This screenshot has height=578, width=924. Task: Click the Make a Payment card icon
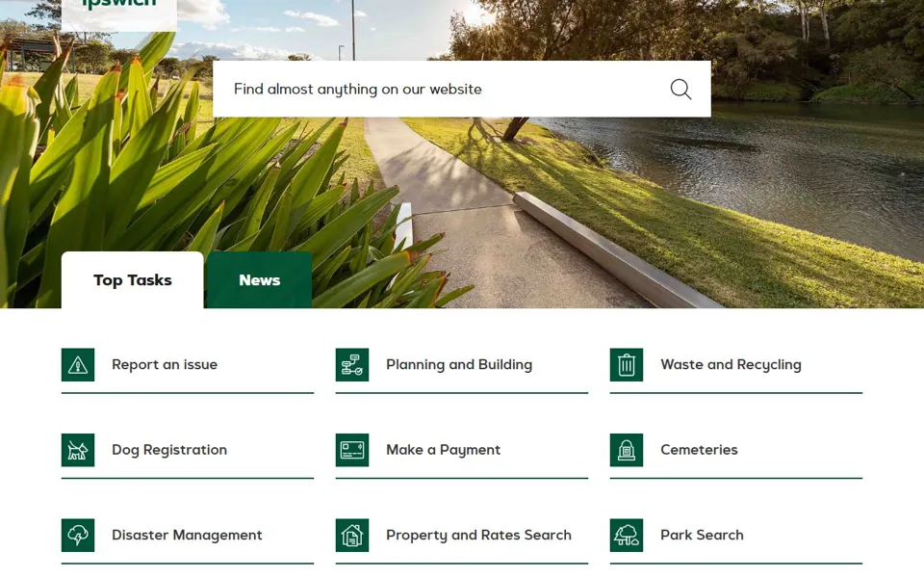click(x=352, y=450)
